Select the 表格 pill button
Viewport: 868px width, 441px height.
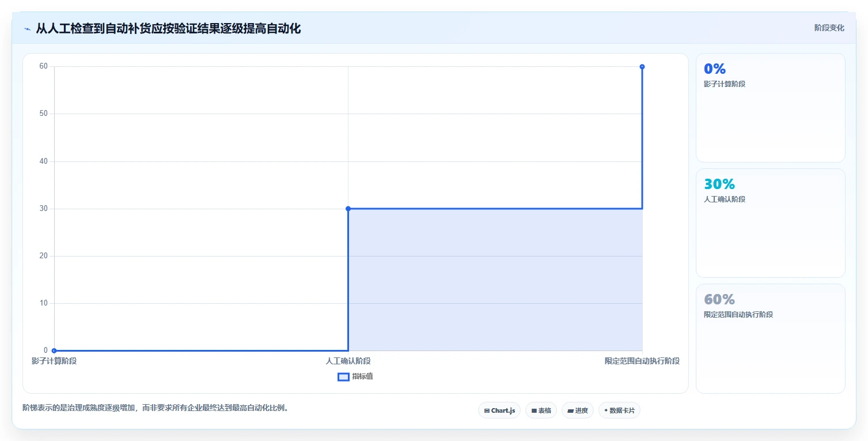pyautogui.click(x=541, y=410)
